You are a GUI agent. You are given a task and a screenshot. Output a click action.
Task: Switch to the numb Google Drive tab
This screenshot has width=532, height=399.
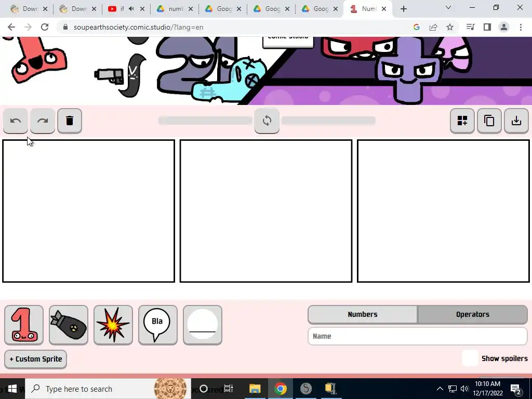(174, 9)
